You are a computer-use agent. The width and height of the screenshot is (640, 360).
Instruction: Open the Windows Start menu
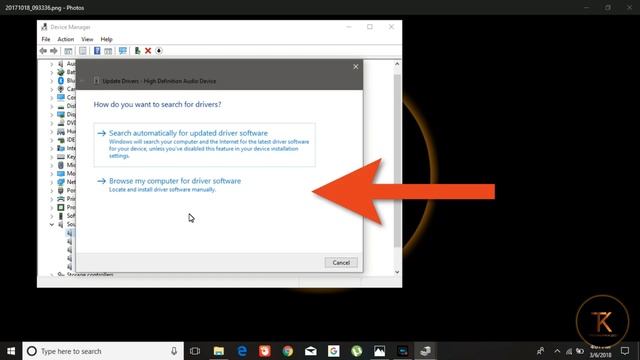[11, 351]
